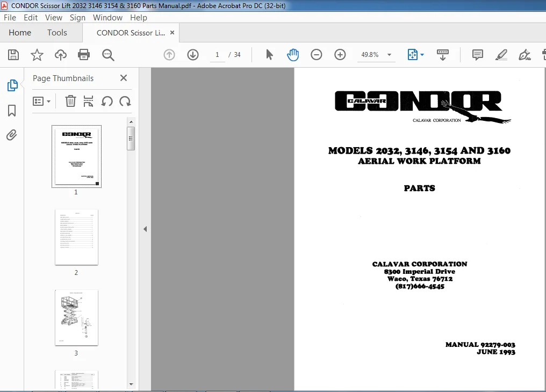Go to next page arrow
The image size is (546, 392).
193,55
